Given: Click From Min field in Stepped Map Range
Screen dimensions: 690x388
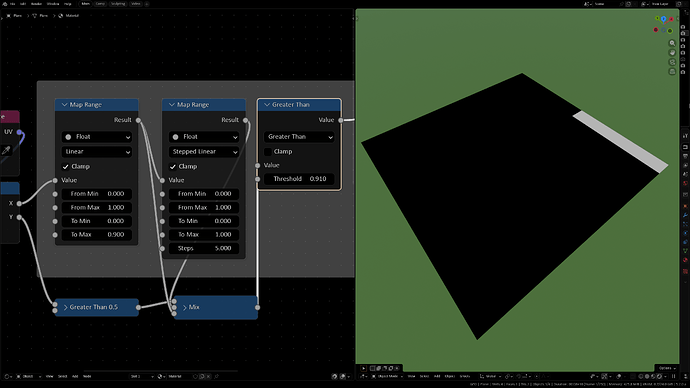Looking at the screenshot, I should pos(204,194).
